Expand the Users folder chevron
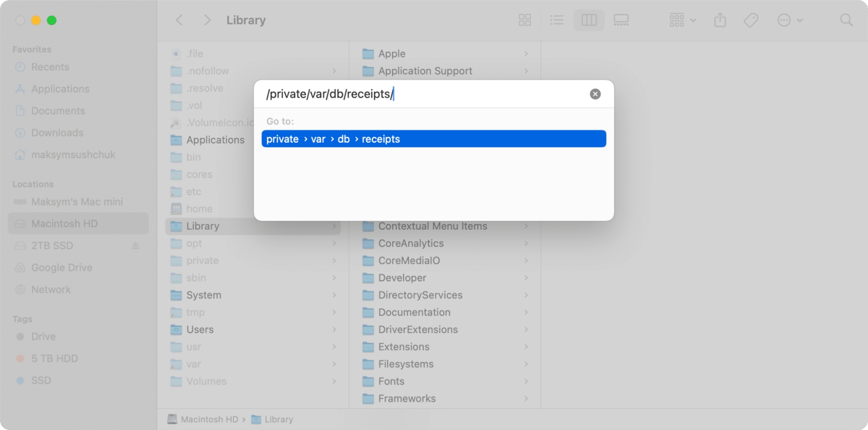 [334, 330]
